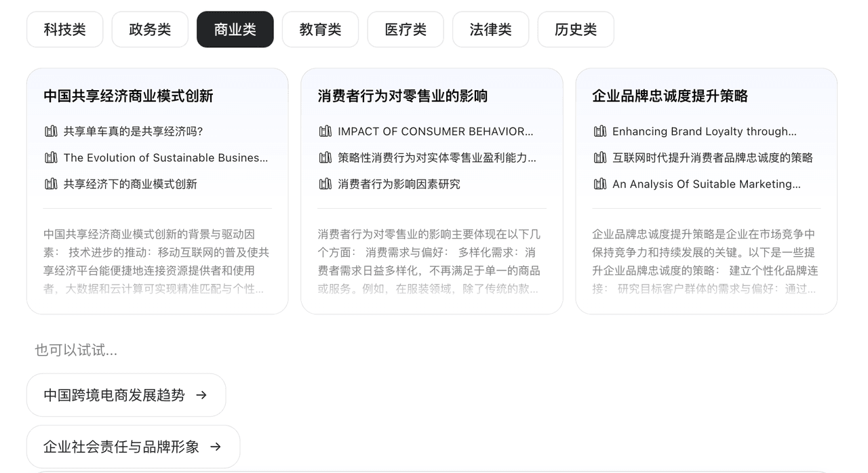The width and height of the screenshot is (868, 473).
Task: Click the book icon beside 互联网时代提升消费者品牌忠诚度的策略
Action: pos(599,158)
